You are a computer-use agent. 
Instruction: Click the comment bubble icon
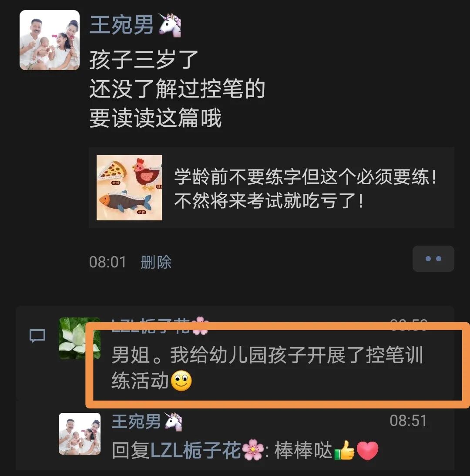(37, 336)
